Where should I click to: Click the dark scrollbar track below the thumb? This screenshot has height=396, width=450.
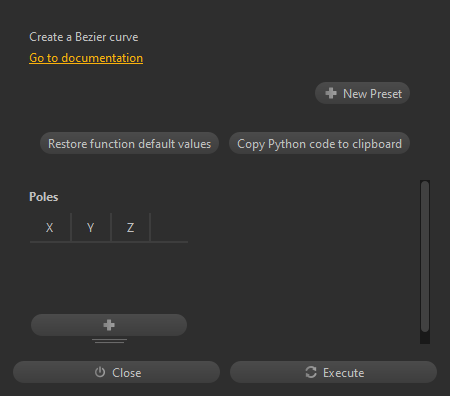pos(425,338)
